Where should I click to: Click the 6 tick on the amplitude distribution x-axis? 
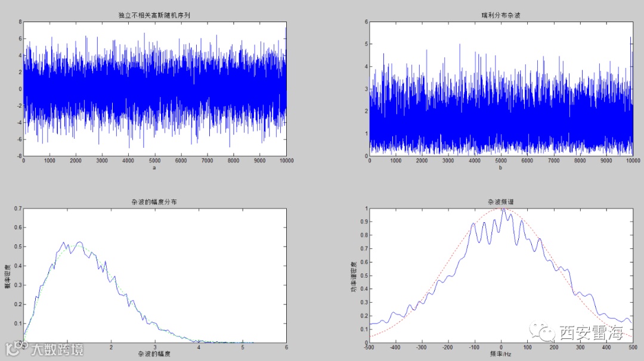click(x=286, y=347)
